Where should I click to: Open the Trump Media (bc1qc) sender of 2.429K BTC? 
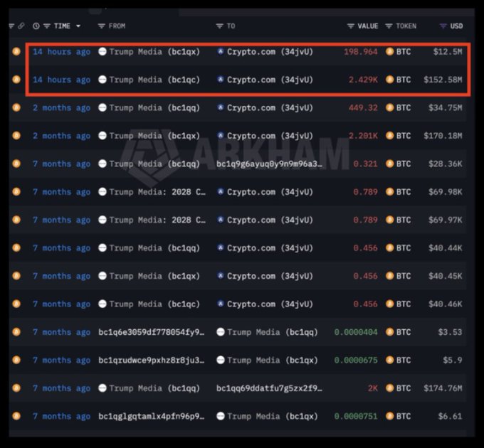(154, 80)
